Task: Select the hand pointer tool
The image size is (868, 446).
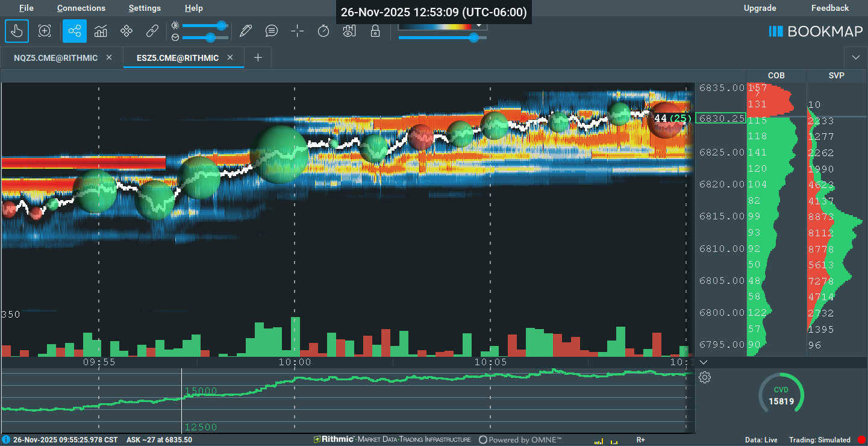Action: [x=17, y=31]
